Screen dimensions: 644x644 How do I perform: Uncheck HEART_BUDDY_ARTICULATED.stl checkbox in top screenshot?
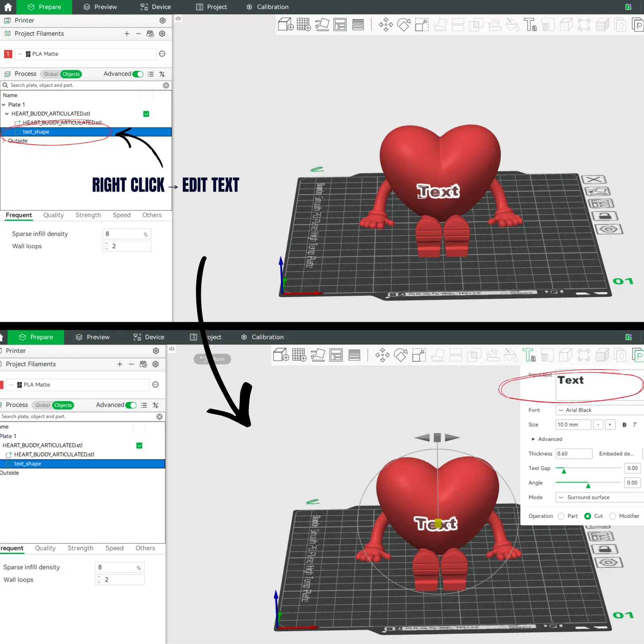[146, 114]
